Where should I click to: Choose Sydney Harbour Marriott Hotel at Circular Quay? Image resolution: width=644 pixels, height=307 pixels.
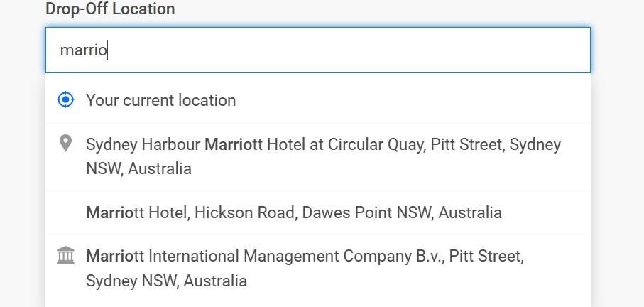point(318,156)
